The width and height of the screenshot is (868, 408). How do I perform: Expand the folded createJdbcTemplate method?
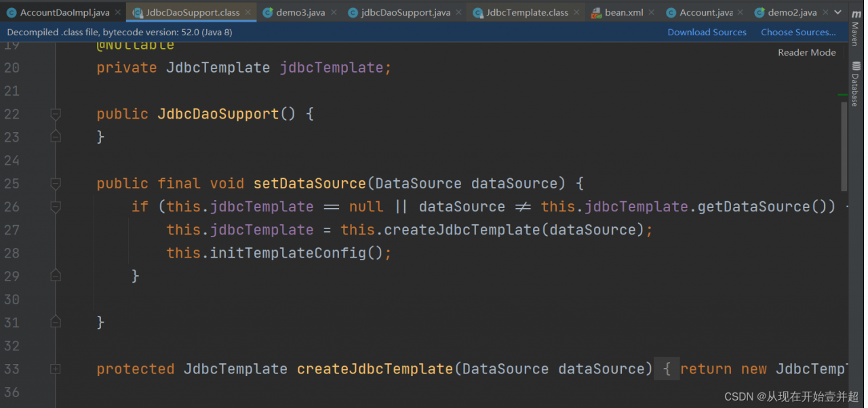coord(56,369)
